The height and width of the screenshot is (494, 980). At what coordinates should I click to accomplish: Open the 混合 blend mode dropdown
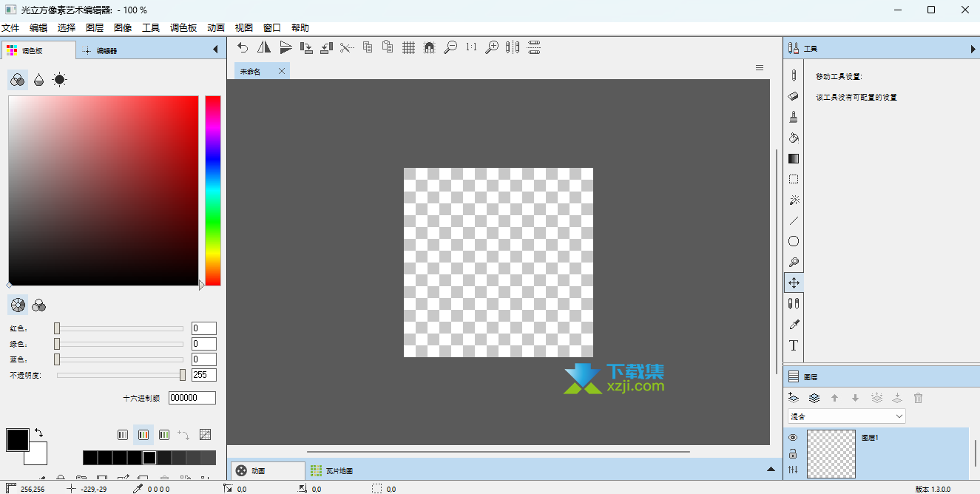click(x=846, y=416)
